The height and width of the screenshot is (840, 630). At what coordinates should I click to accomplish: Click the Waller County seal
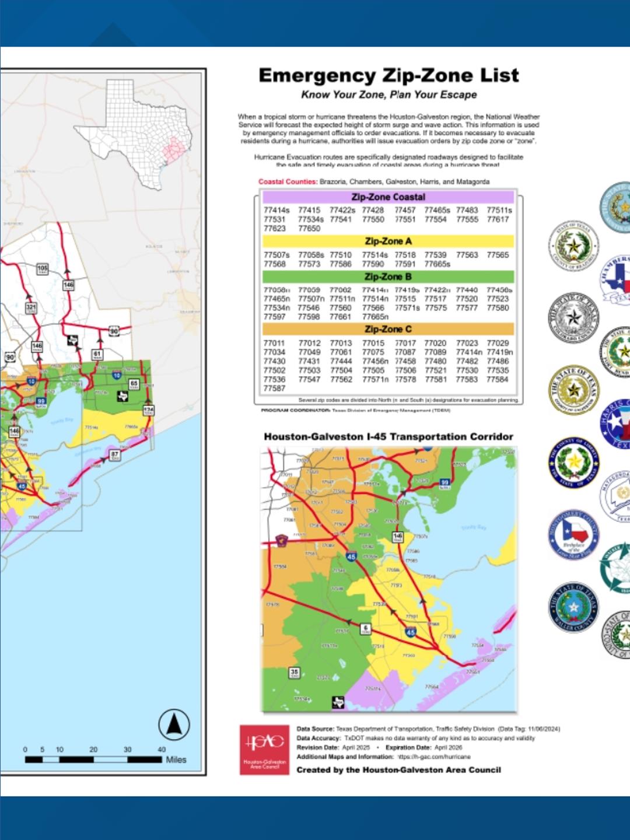point(573,607)
